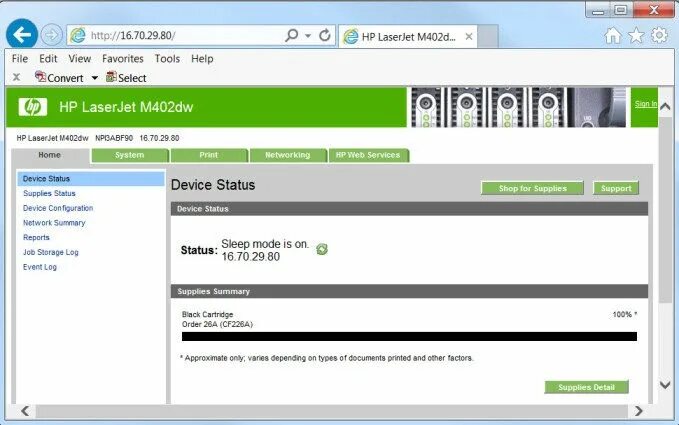Open the View menu
679x425 pixels.
click(x=80, y=58)
